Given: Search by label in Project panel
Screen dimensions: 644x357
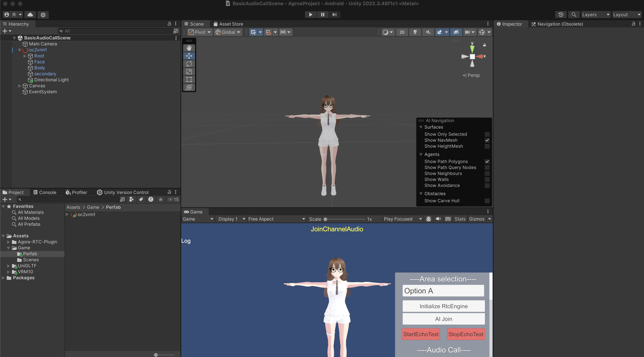Looking at the screenshot, I should pyautogui.click(x=141, y=199).
